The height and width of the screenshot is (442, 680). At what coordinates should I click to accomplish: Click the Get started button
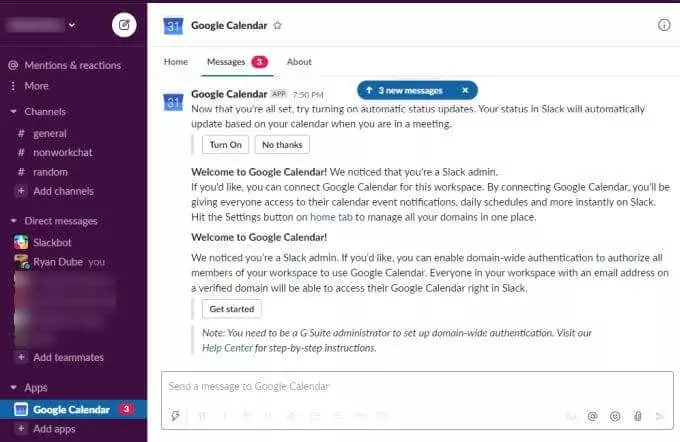point(232,309)
